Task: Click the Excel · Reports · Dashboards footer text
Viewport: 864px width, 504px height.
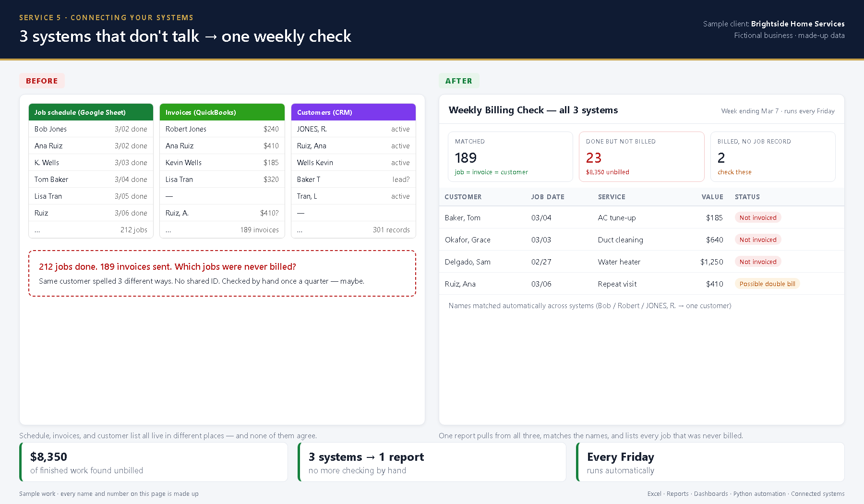Action: pyautogui.click(x=746, y=493)
